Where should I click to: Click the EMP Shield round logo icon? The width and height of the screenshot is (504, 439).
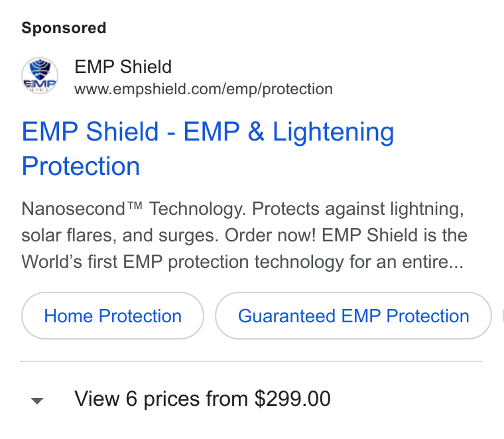point(40,76)
